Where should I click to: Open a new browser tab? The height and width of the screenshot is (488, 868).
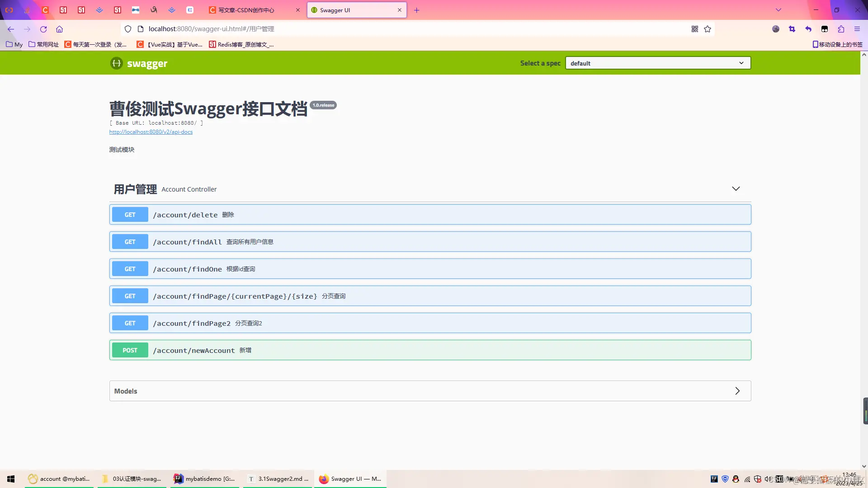tap(417, 10)
